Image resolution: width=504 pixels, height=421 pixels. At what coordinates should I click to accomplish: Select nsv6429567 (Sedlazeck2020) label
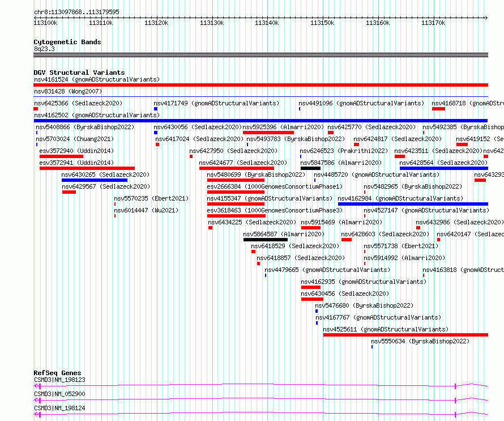pos(106,186)
